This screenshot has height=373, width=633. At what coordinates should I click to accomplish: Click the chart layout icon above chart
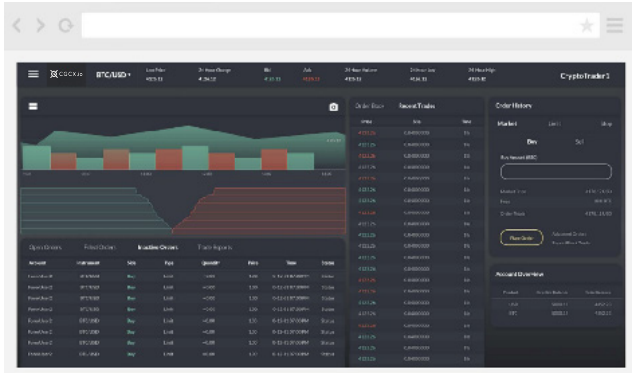pyautogui.click(x=33, y=106)
